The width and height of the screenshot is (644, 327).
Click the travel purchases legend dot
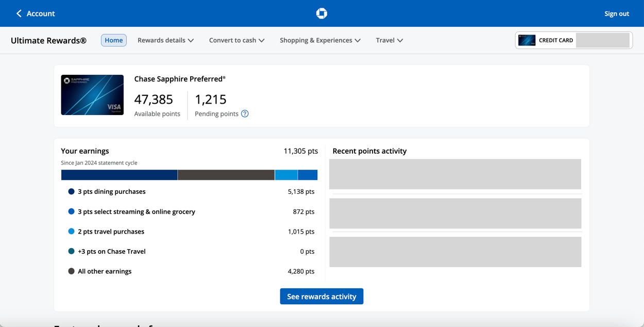(71, 232)
